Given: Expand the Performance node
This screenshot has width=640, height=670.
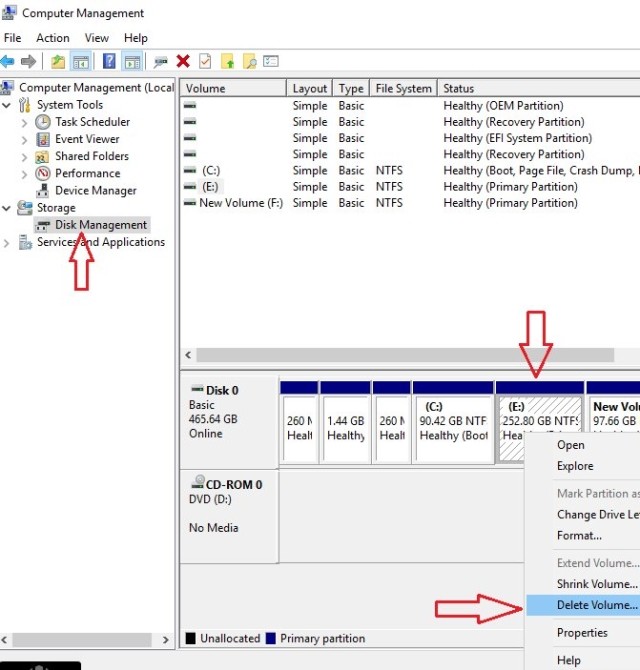Looking at the screenshot, I should pyautogui.click(x=24, y=174).
